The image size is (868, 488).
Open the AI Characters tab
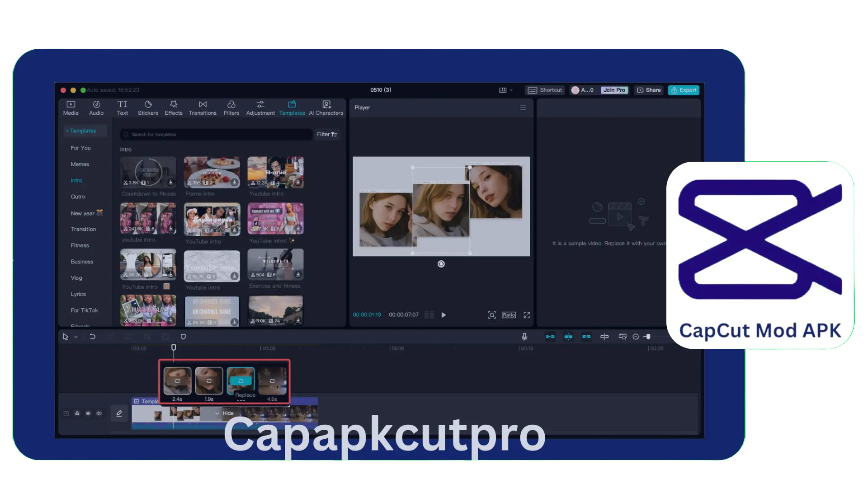pos(326,108)
